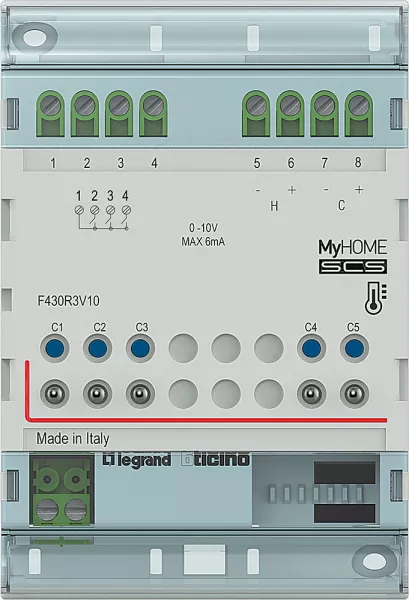409x600 pixels.
Task: Click the minus sign under terminal 7
Action: [x=326, y=189]
